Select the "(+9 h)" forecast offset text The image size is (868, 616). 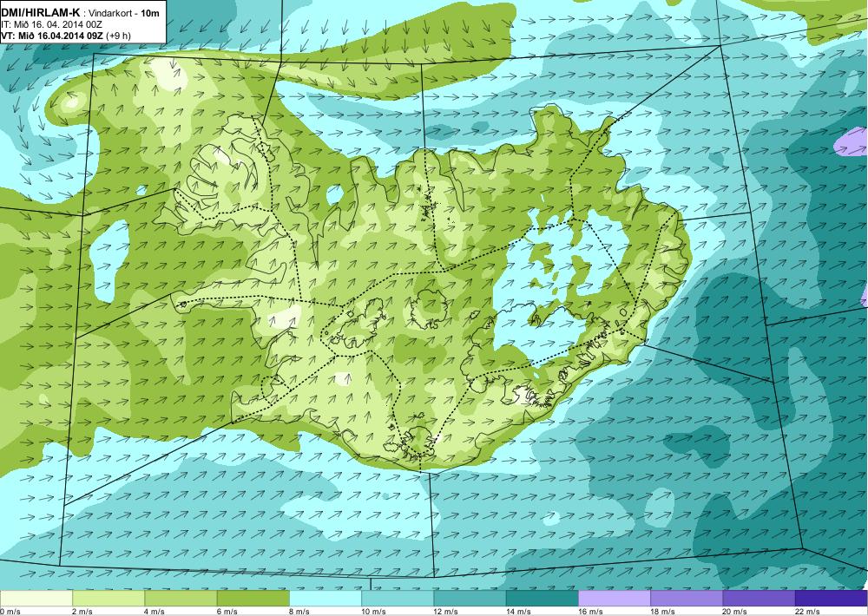tap(118, 36)
